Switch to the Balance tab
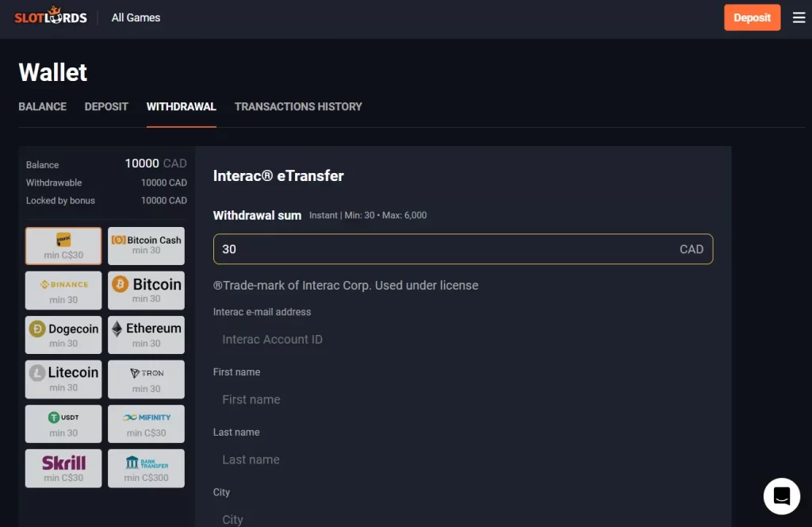This screenshot has height=527, width=812. click(x=43, y=106)
